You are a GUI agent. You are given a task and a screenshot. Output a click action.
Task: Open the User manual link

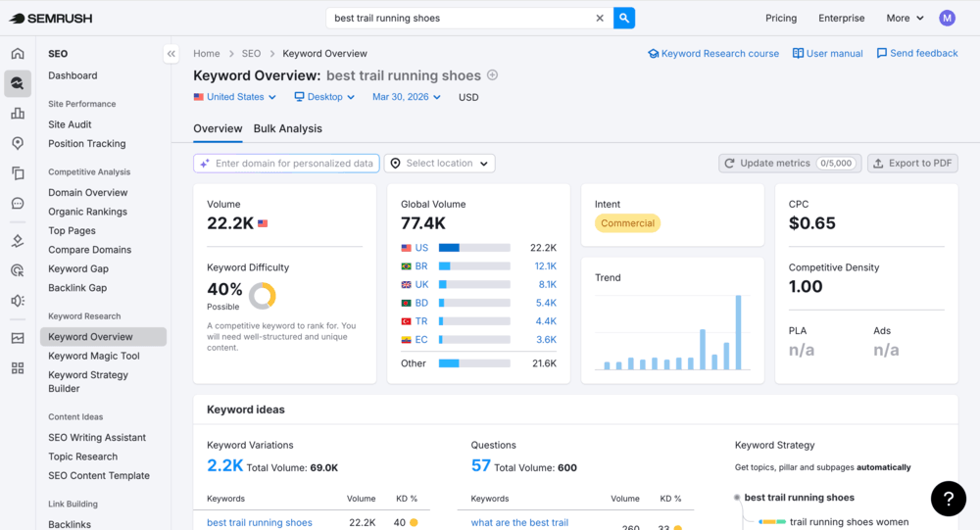tap(827, 54)
